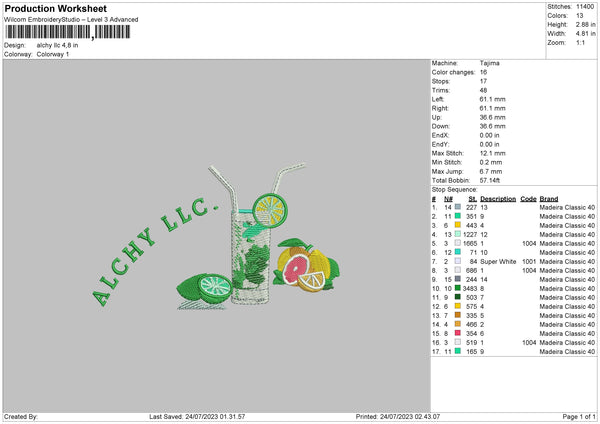This screenshot has width=600, height=424.
Task: Click the ALCHY LLC. lettering in the design
Action: pyautogui.click(x=155, y=251)
